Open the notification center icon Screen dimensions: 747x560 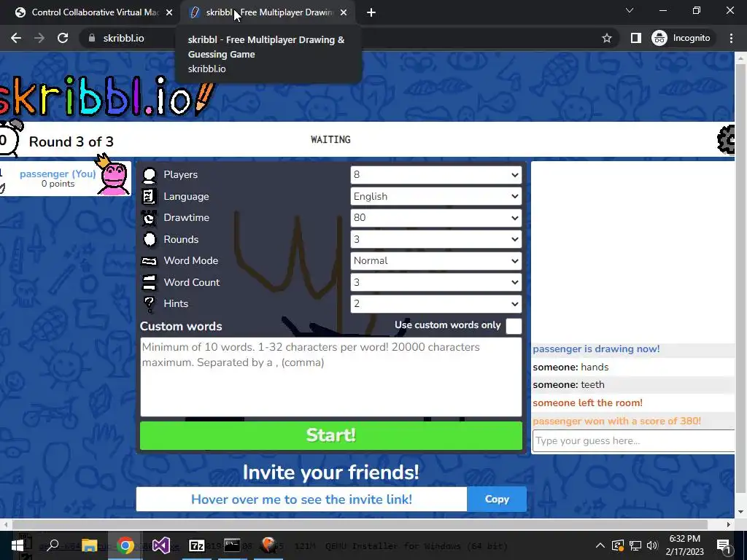[723, 545]
